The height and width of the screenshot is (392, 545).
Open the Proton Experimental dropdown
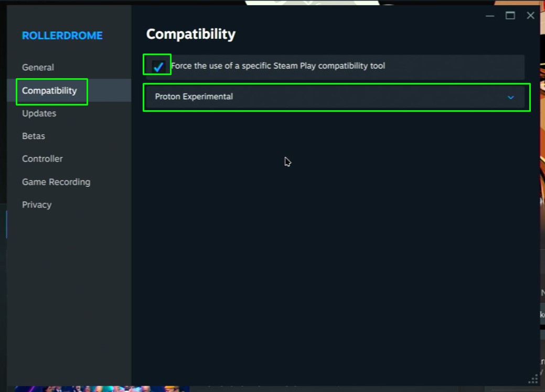[335, 97]
